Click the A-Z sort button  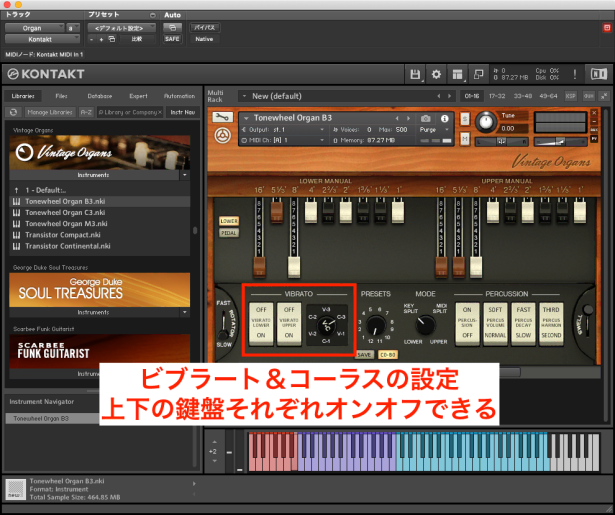(x=86, y=112)
